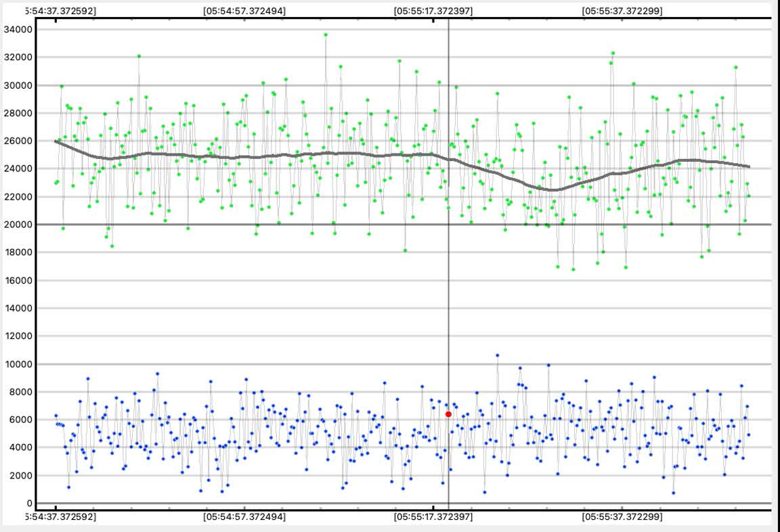Select the highest blue data point above 10000
This screenshot has width=780, height=532.
(x=497, y=355)
